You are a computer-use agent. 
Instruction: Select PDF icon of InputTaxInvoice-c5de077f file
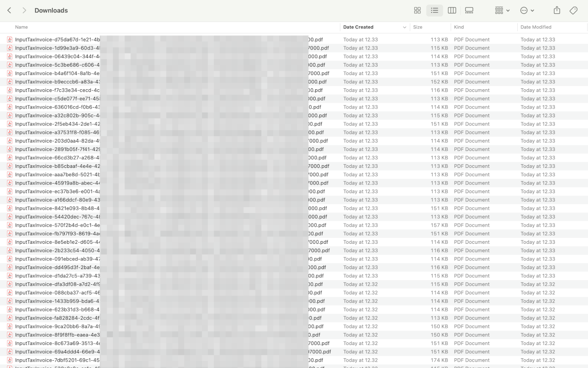[10, 98]
